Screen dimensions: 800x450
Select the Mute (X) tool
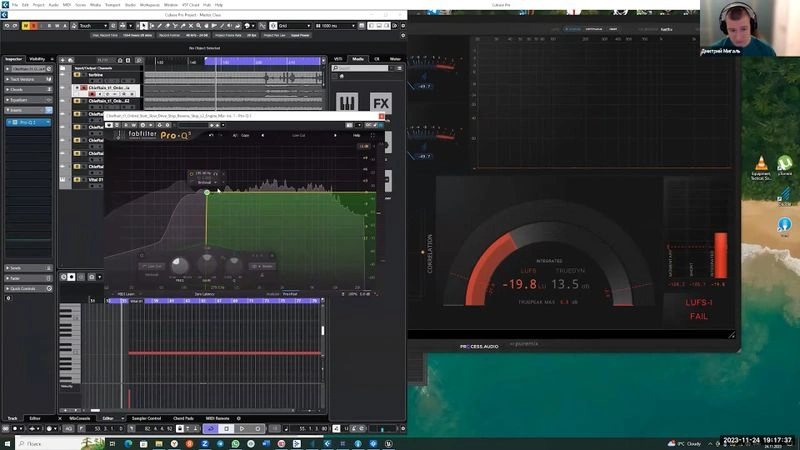191,26
